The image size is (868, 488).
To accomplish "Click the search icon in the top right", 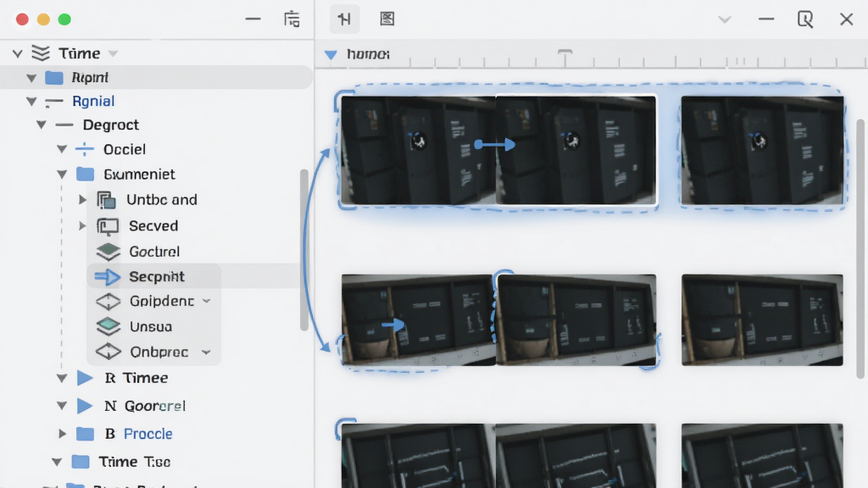I will pyautogui.click(x=805, y=19).
